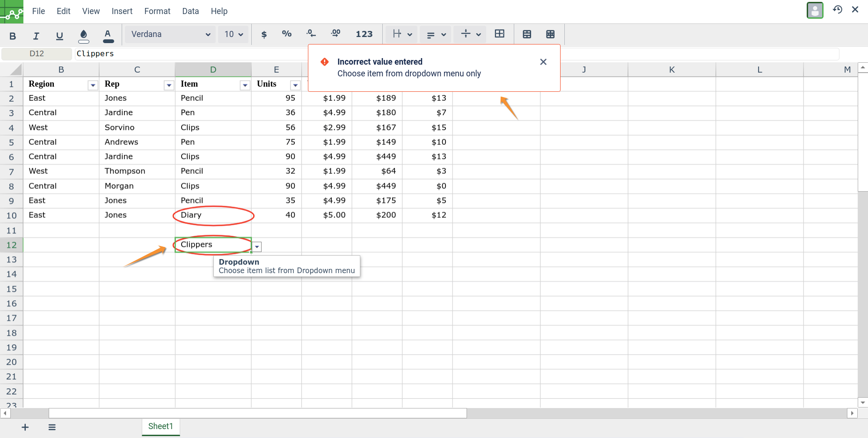Open the Region column filter arrow
Screen dimensions: 868x438
pyautogui.click(x=93, y=85)
